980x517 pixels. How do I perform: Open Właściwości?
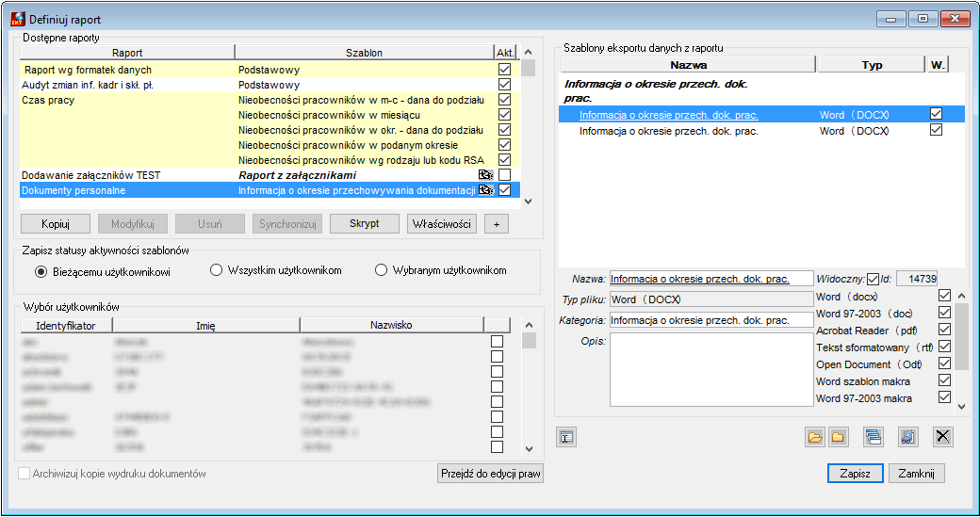pos(442,223)
